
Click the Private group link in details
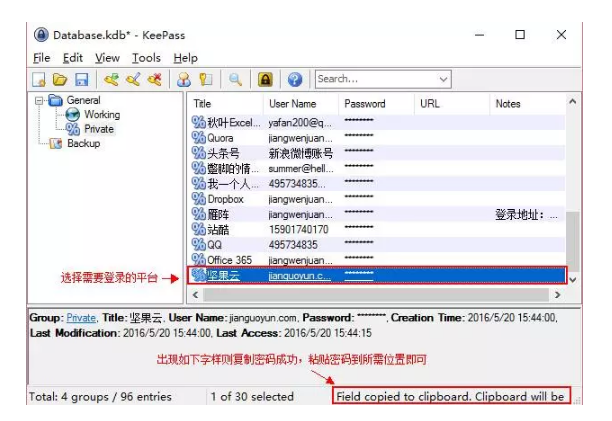[81, 318]
